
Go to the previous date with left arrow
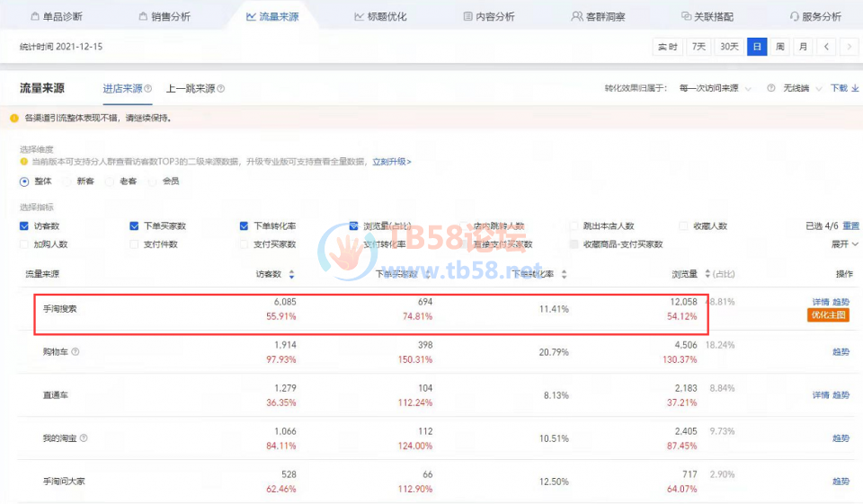825,46
